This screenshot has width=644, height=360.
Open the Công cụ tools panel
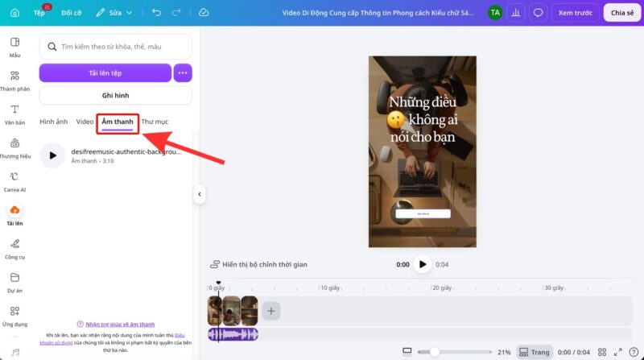point(14,249)
